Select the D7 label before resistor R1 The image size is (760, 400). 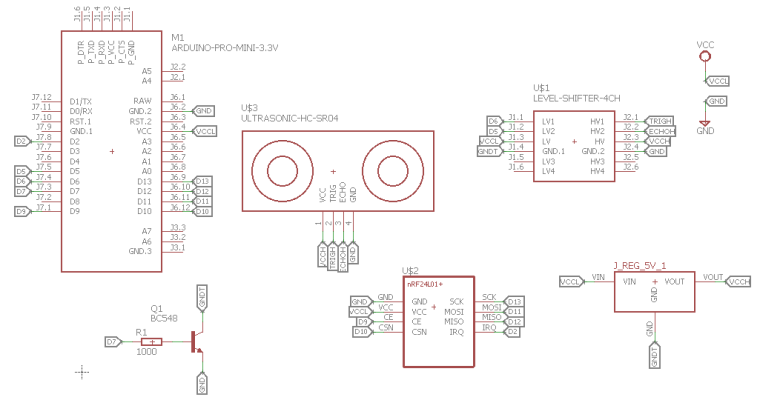click(x=113, y=342)
